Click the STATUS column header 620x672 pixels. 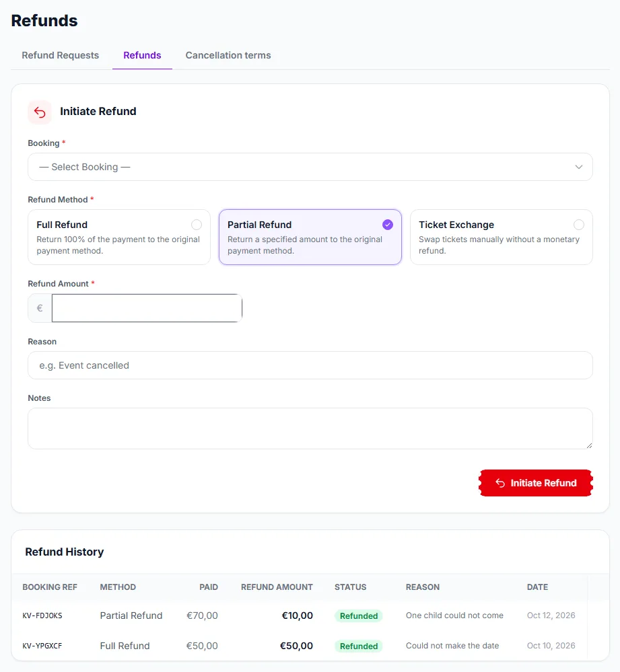[x=350, y=587]
